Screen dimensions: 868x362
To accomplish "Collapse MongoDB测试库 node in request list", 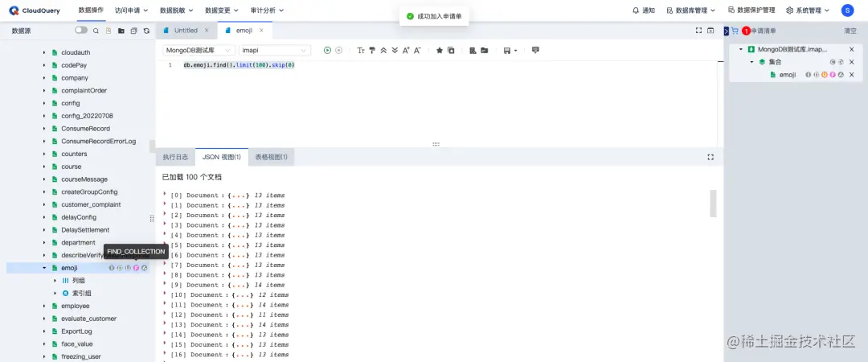I will [741, 49].
